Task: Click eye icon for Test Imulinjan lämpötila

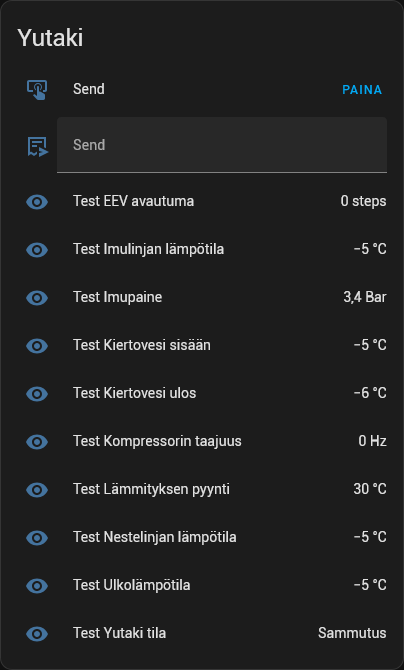Action: 37,250
